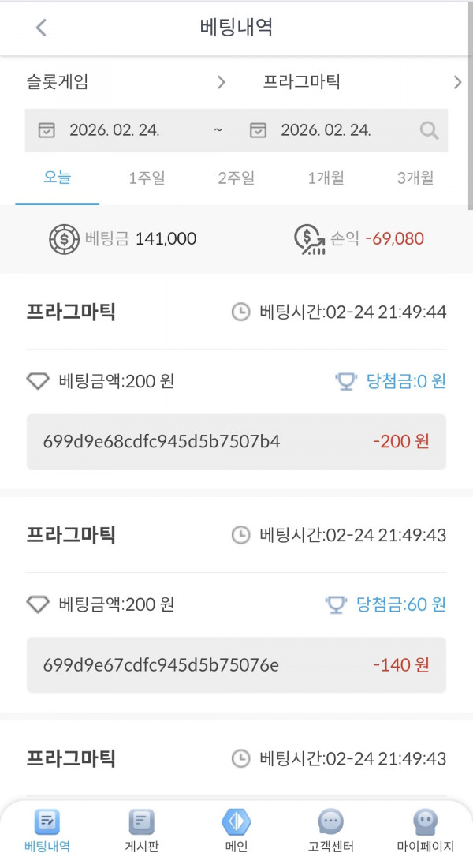Click the calendar icon beside start date
Viewport: 473px width, 868px height.
coord(47,131)
